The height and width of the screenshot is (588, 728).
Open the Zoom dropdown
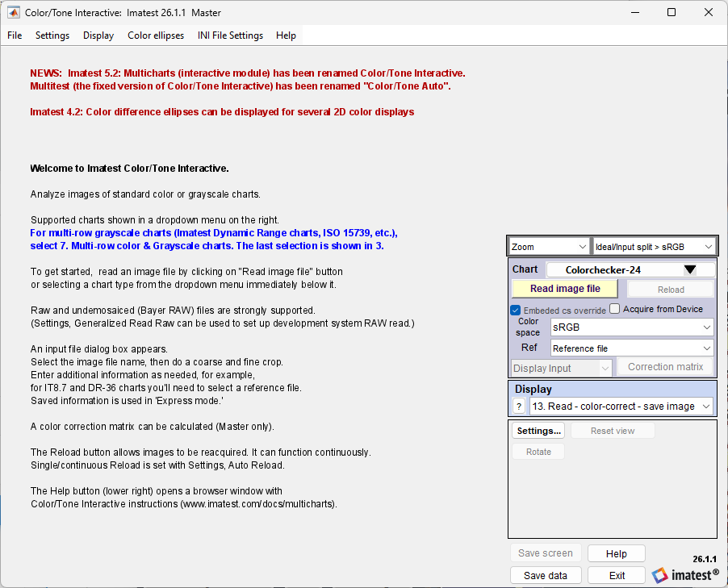point(549,247)
